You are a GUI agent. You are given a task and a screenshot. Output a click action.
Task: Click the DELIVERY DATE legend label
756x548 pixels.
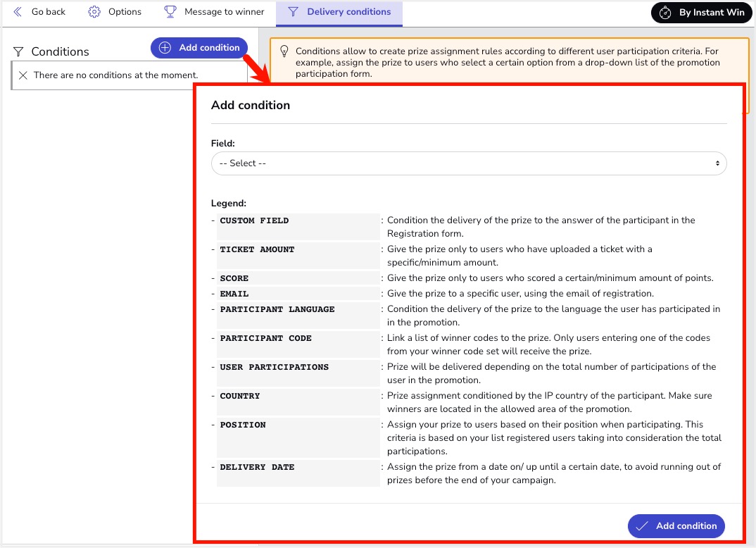click(x=257, y=467)
